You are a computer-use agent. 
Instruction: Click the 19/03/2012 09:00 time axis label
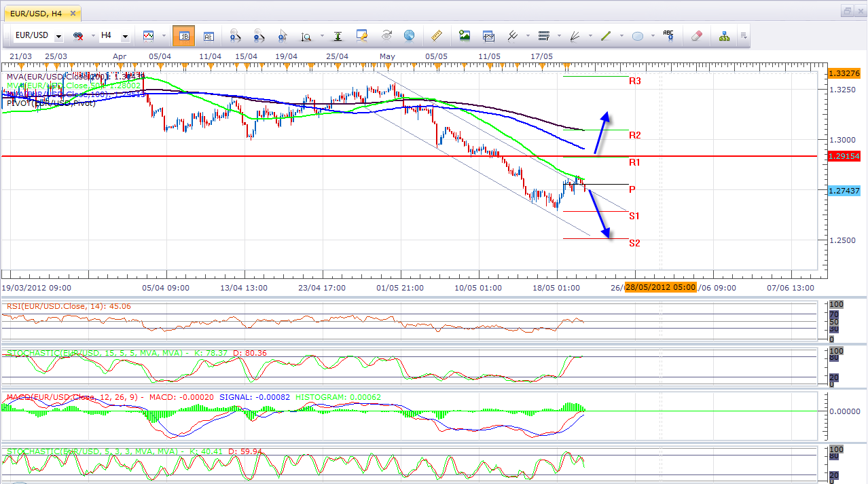pos(35,287)
